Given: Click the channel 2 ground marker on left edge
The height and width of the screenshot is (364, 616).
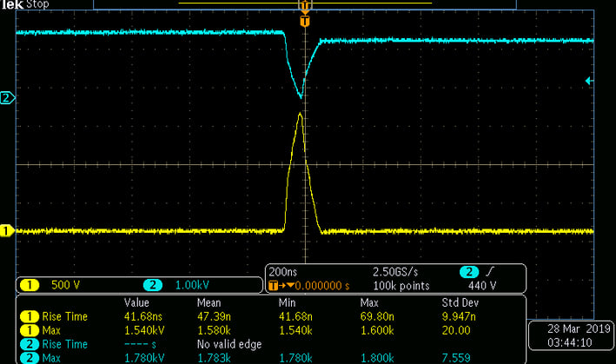Looking at the screenshot, I should (x=7, y=97).
